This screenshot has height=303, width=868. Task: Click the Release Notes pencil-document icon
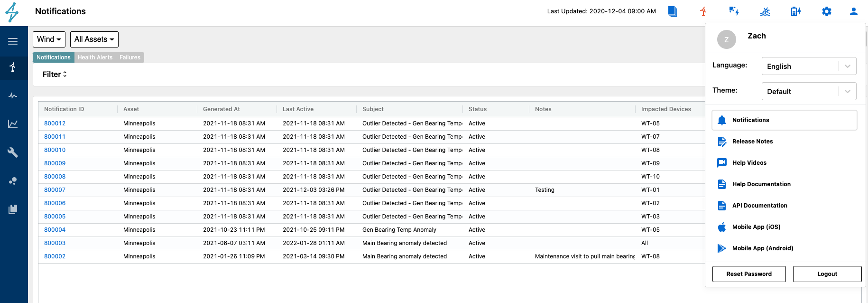click(722, 142)
